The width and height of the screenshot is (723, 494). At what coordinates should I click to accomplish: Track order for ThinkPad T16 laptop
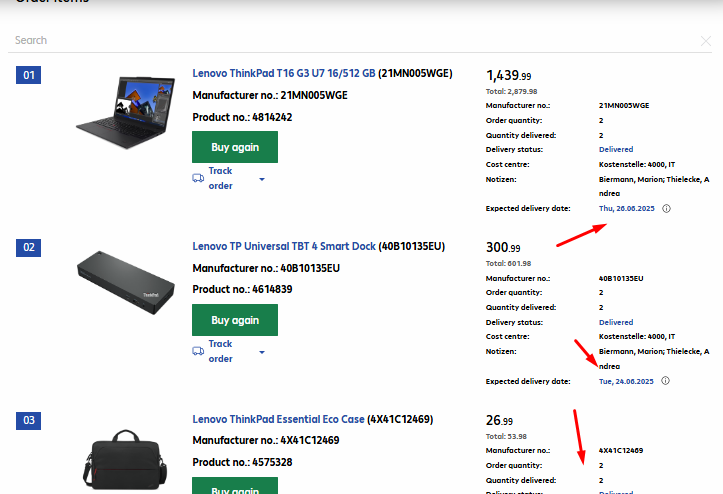[x=220, y=178]
